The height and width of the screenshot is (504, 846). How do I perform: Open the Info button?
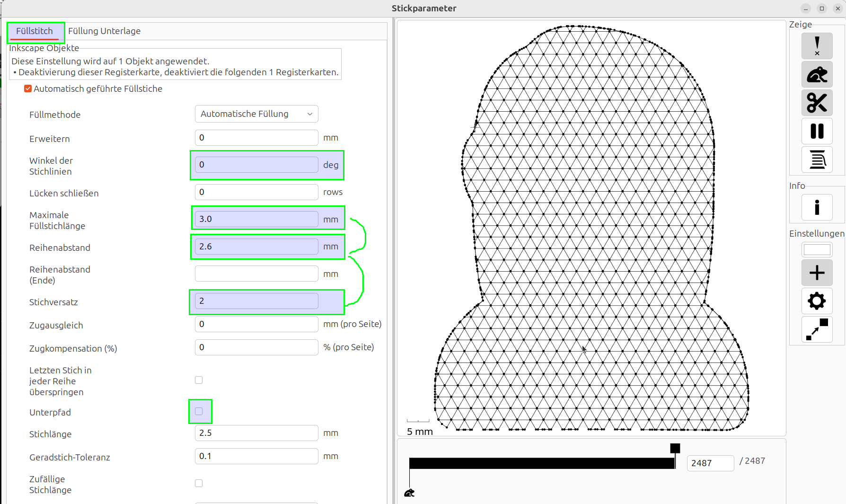(817, 207)
